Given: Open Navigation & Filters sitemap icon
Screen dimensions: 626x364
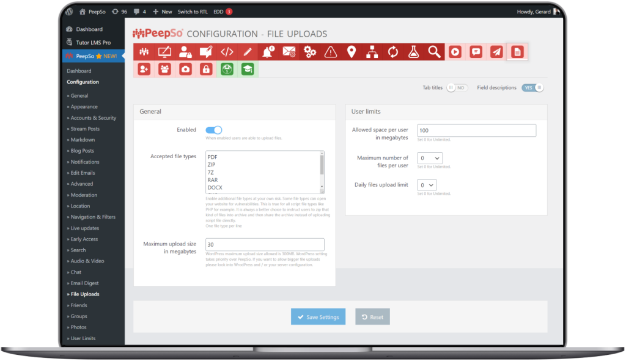Looking at the screenshot, I should 372,52.
